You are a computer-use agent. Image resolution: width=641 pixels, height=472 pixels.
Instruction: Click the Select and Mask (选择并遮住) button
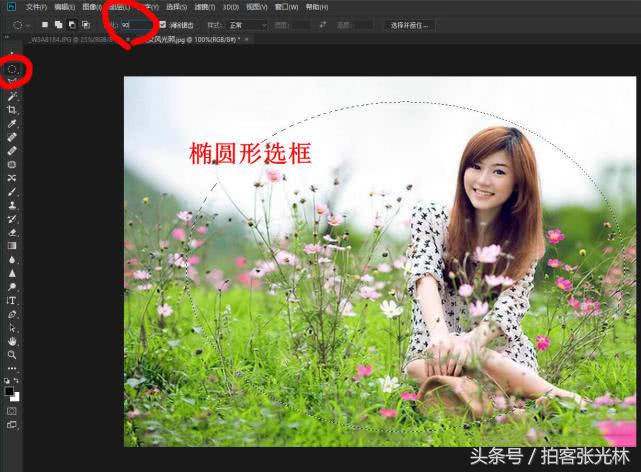409,25
